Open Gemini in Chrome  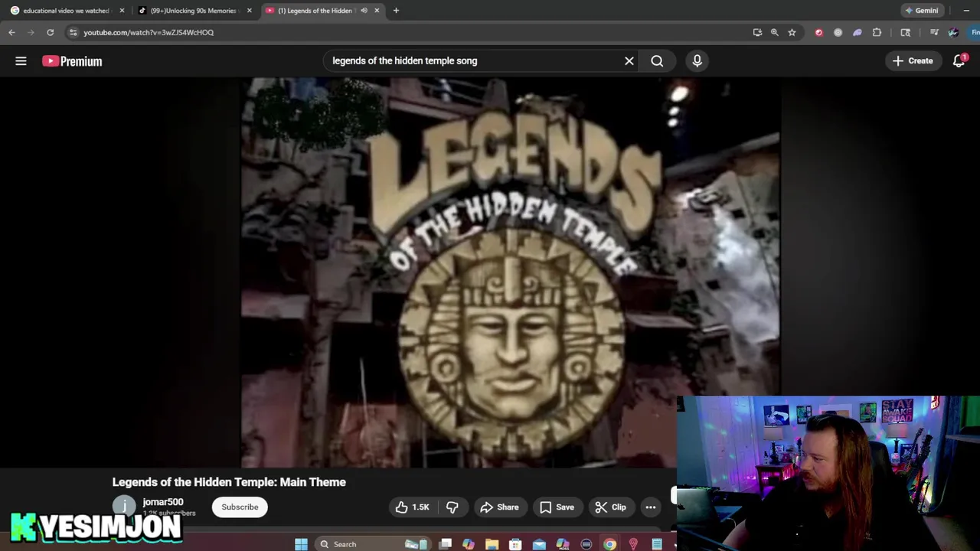(x=921, y=11)
